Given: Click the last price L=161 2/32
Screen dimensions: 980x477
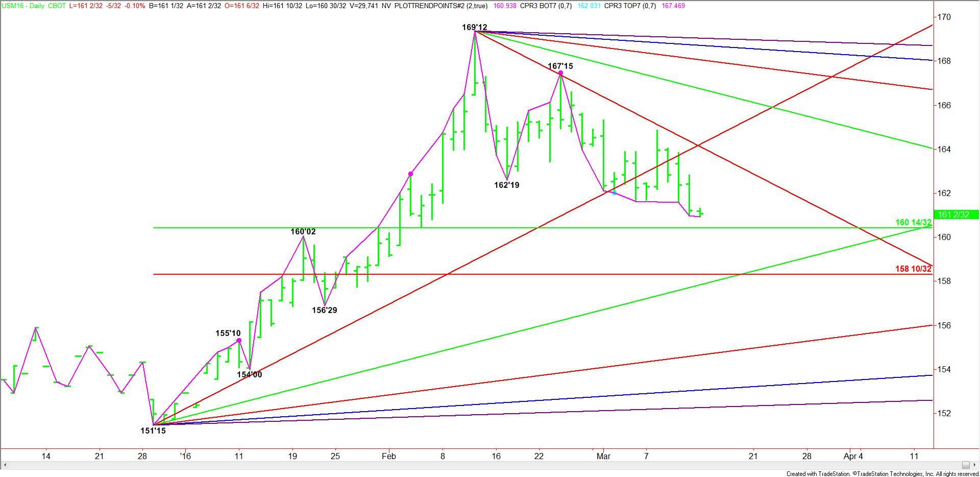Looking at the screenshot, I should [x=86, y=6].
